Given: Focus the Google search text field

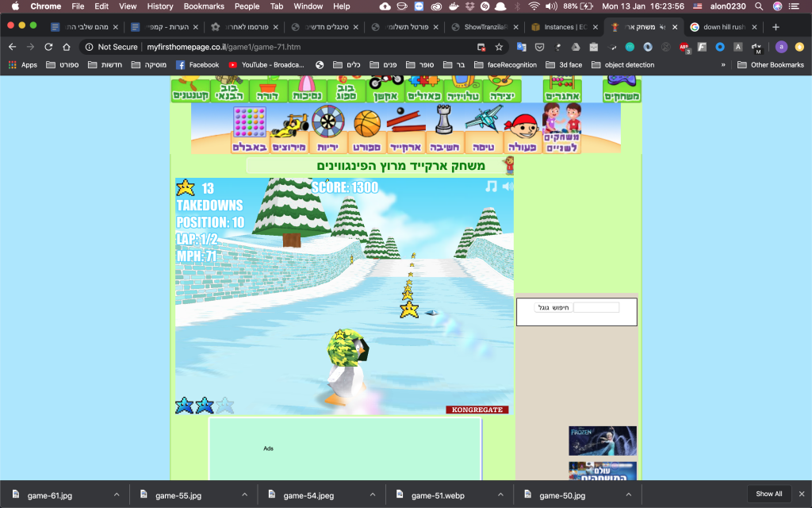Looking at the screenshot, I should coord(596,307).
